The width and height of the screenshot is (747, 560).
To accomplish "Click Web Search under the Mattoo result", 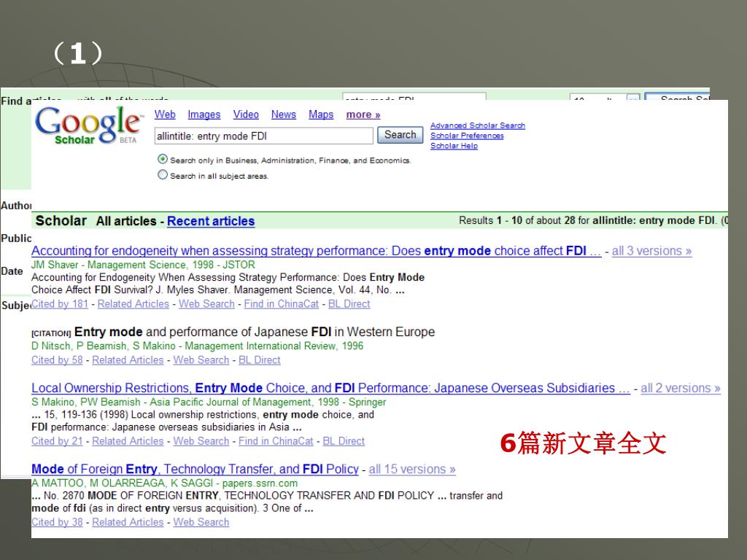I will click(201, 522).
